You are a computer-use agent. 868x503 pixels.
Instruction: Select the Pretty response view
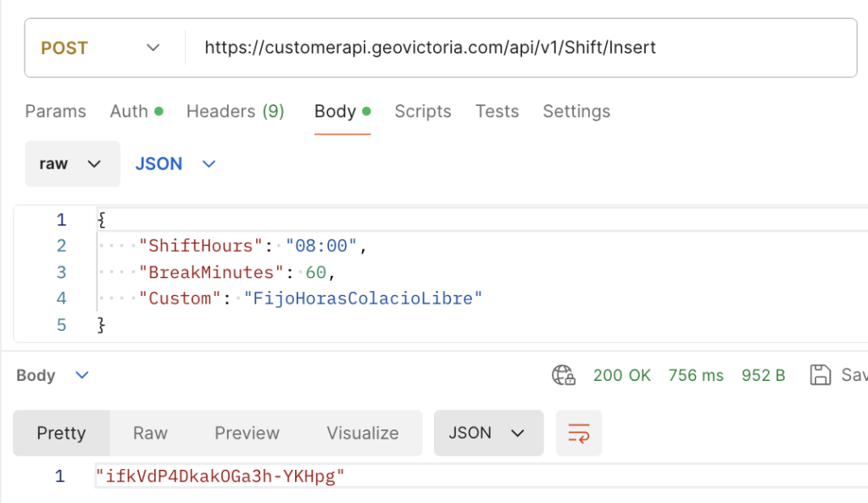tap(61, 433)
